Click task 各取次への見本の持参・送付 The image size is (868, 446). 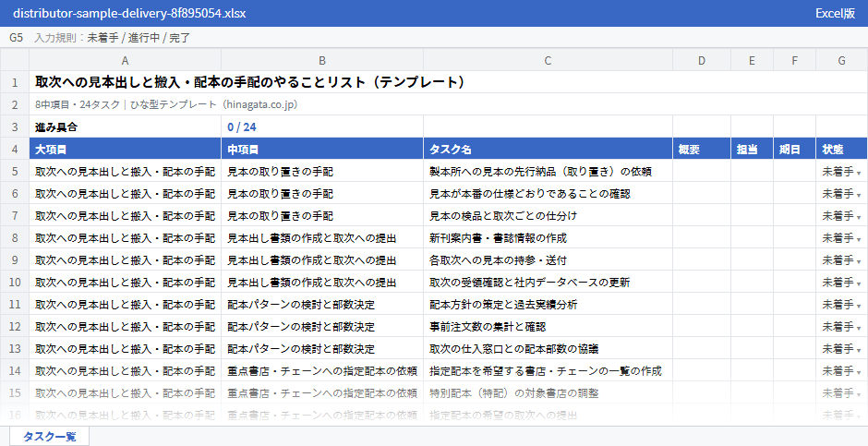click(x=548, y=260)
